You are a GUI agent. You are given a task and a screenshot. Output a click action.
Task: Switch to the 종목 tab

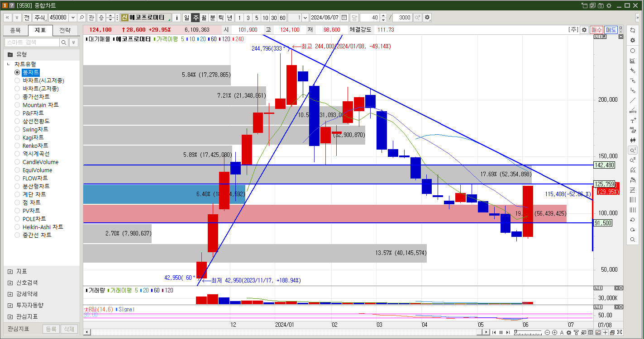tap(15, 30)
